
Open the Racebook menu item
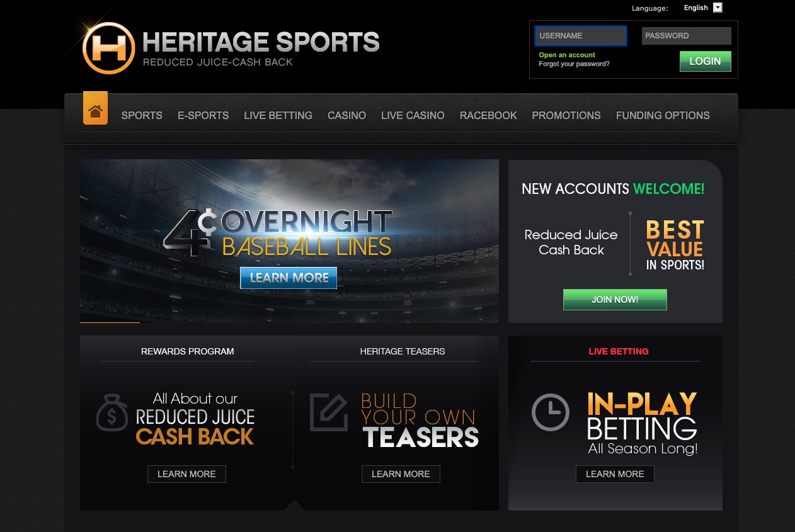488,115
